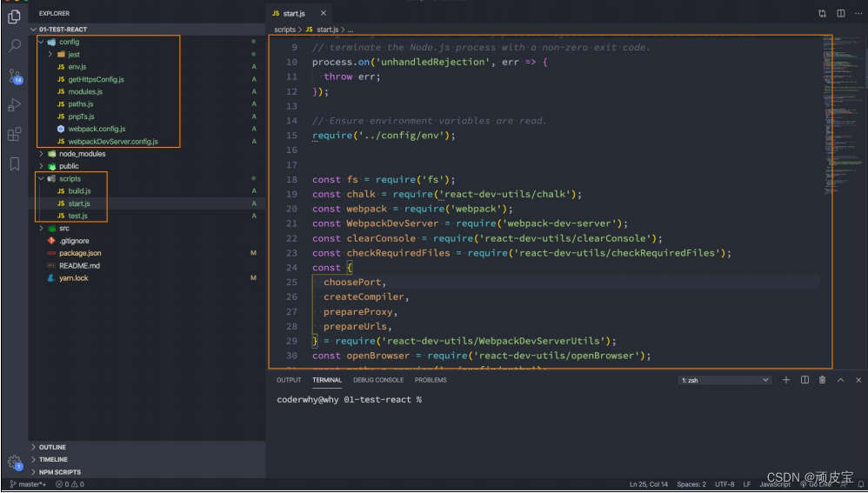Close the terminal panel

pyautogui.click(x=858, y=380)
